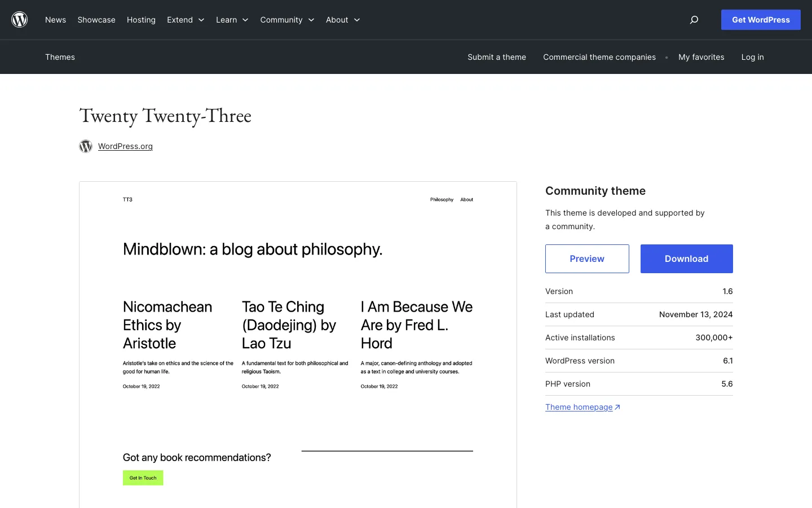Click the WordPress version value 6.1
This screenshot has height=508, width=812.
pos(728,361)
